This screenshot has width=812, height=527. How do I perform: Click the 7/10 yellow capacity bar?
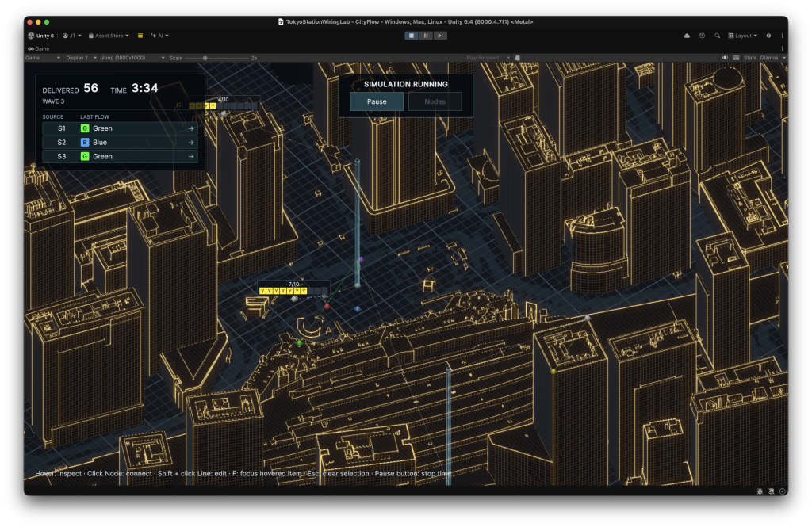click(x=293, y=291)
